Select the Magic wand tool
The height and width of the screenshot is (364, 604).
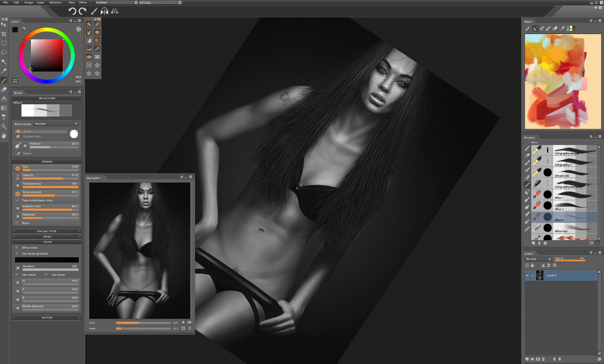pos(4,61)
